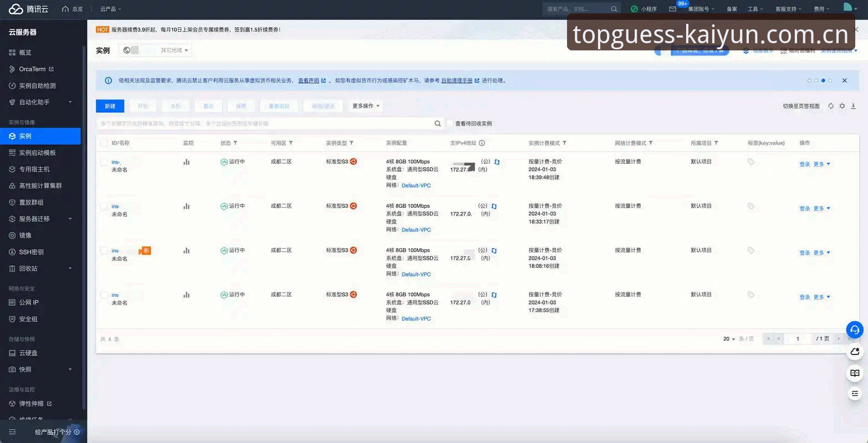Click the 实例类型 column filter icon

351,143
